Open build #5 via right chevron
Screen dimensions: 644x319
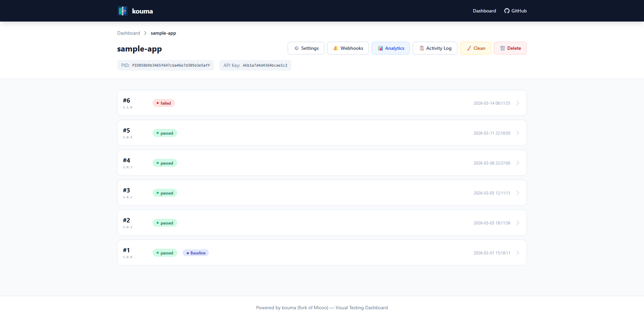coord(518,133)
